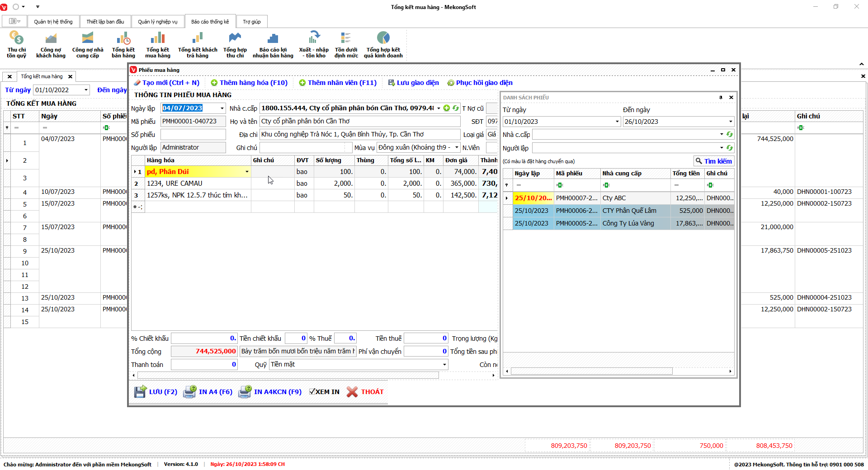868x470 pixels.
Task: Click the Tìm kiếm search button
Action: (x=713, y=161)
